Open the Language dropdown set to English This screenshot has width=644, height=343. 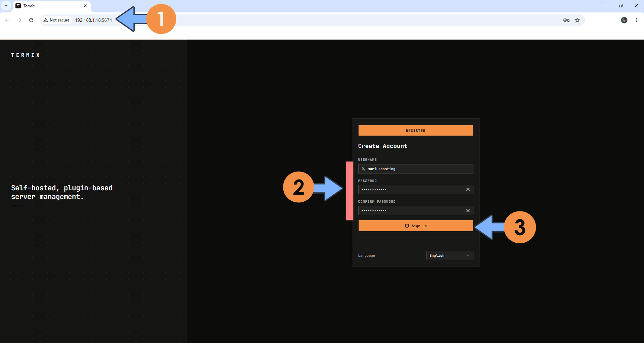[x=450, y=255]
